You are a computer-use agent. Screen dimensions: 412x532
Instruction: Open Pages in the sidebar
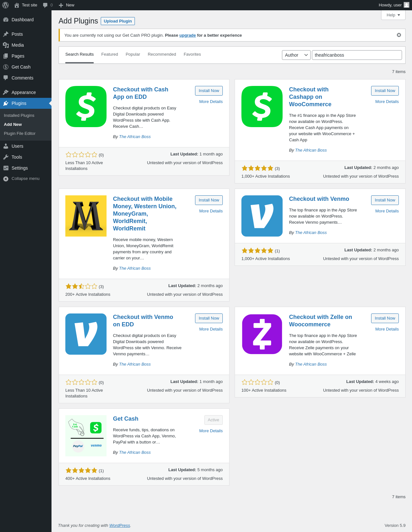[26, 56]
